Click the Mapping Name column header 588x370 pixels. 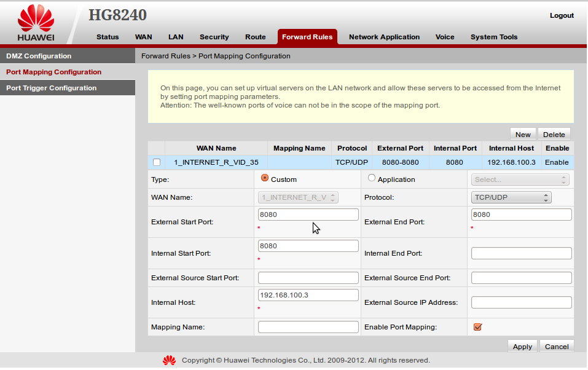tap(299, 148)
